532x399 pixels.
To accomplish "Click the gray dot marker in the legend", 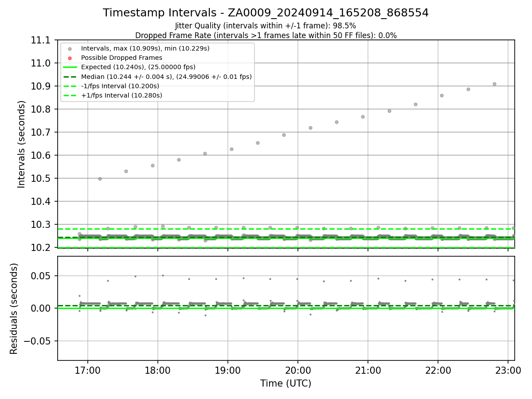I will click(x=70, y=48).
